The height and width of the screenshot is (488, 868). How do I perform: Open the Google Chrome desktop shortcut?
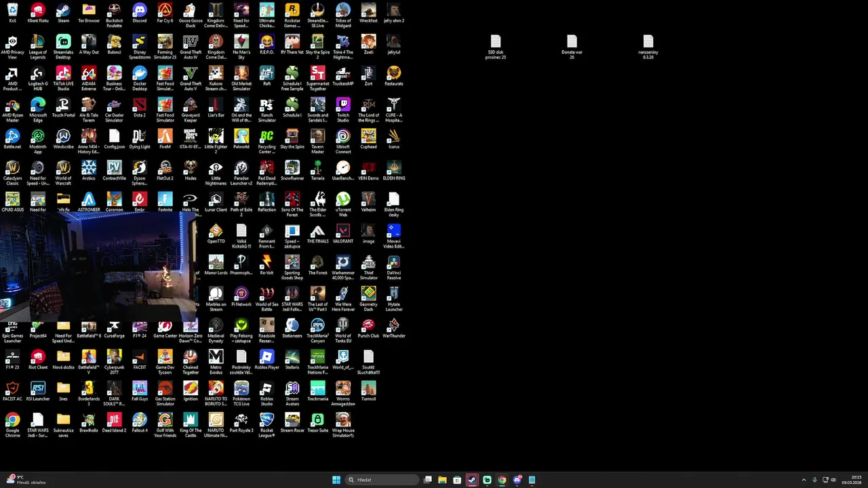click(12, 426)
